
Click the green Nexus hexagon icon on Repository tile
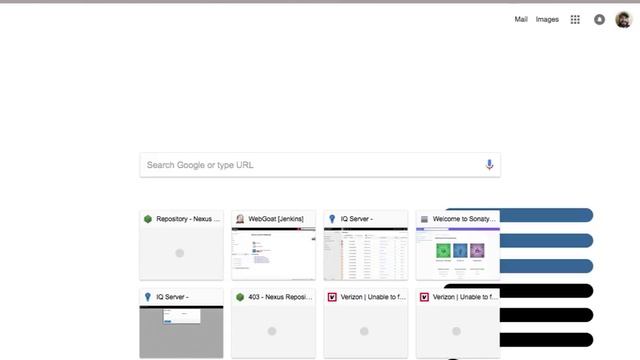[x=148, y=219]
